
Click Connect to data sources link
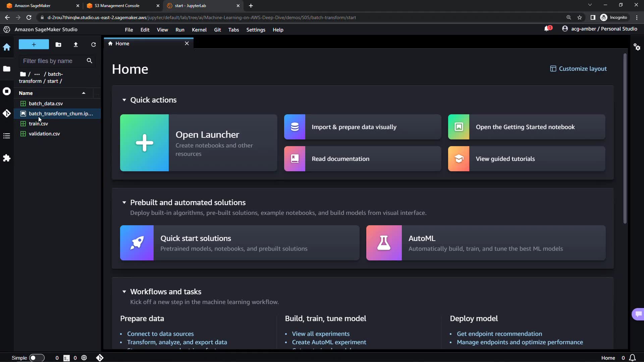[x=160, y=334]
